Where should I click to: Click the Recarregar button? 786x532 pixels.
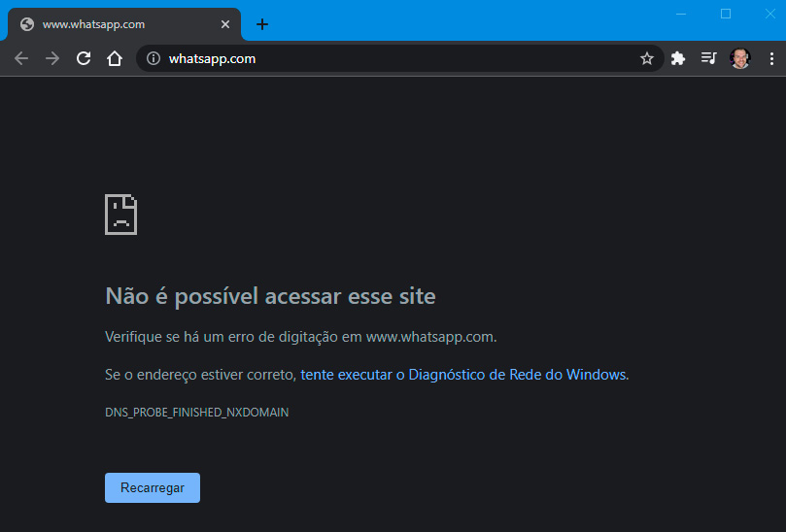(x=153, y=487)
